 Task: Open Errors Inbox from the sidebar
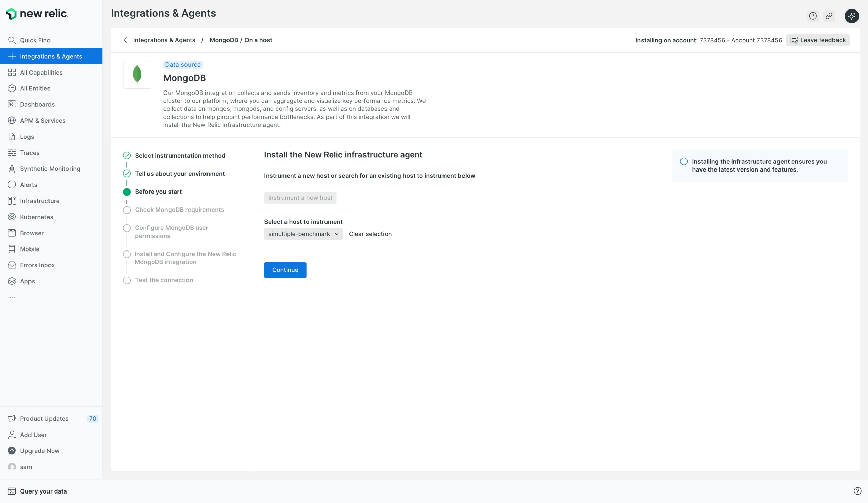point(51,265)
